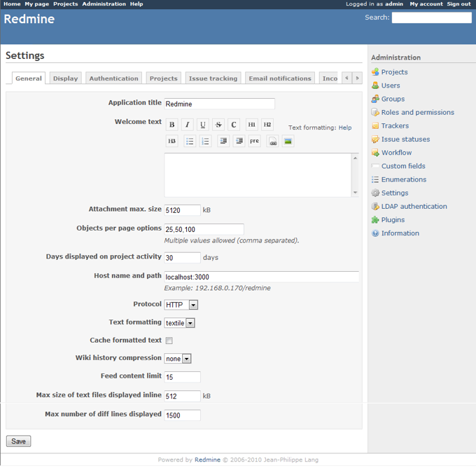Image resolution: width=476 pixels, height=468 pixels.
Task: Apply Strikethrough formatting to Welcome text
Action: (218, 125)
